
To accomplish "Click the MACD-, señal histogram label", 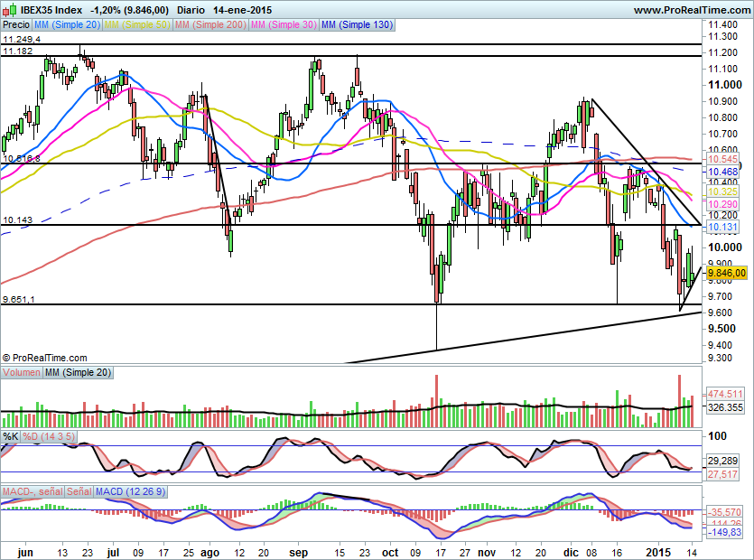I will tap(33, 491).
